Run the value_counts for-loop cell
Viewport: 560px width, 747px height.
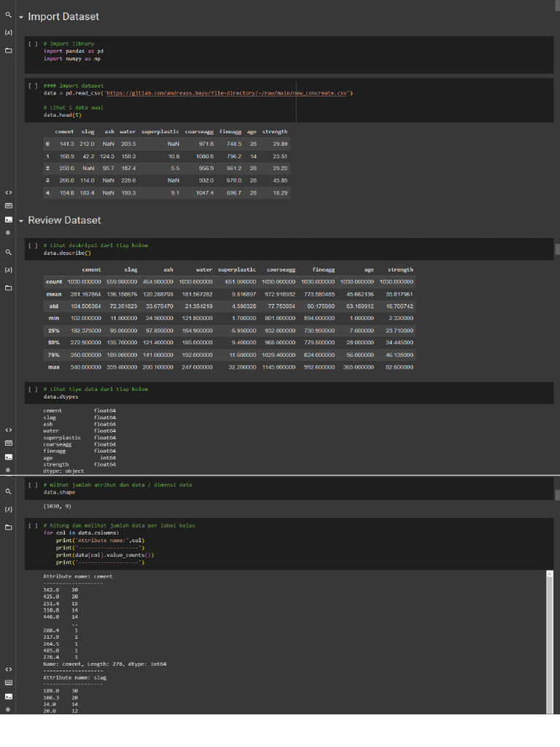tap(32, 525)
